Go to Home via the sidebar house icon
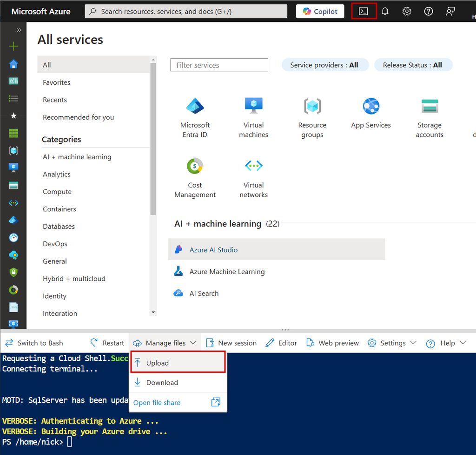The width and height of the screenshot is (476, 455). [13, 64]
